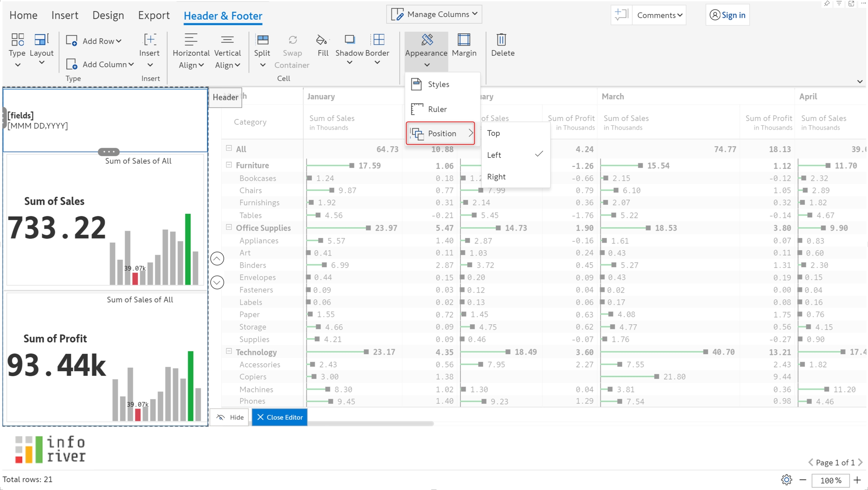Collapse the Furniture category row
This screenshot has height=490, width=868.
click(x=229, y=165)
